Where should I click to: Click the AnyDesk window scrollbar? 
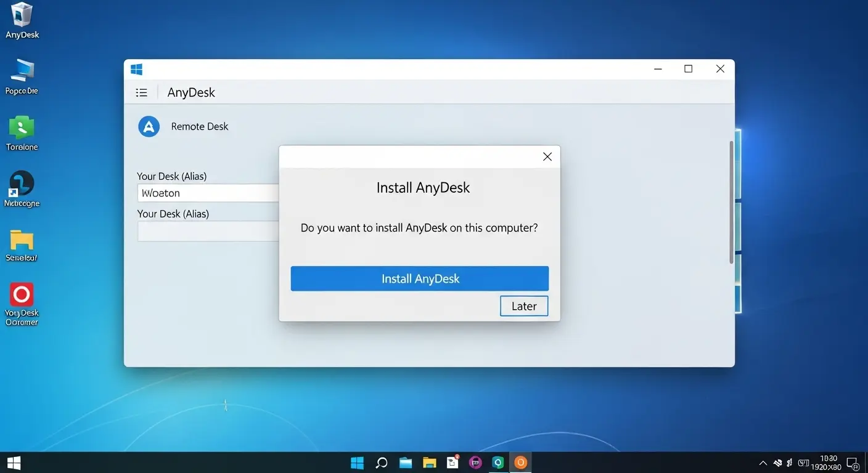tap(732, 202)
